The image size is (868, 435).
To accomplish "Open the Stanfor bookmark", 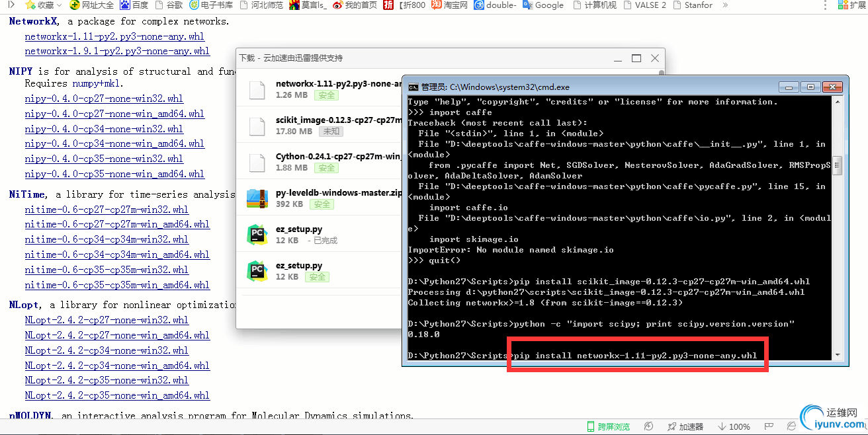I will click(693, 5).
